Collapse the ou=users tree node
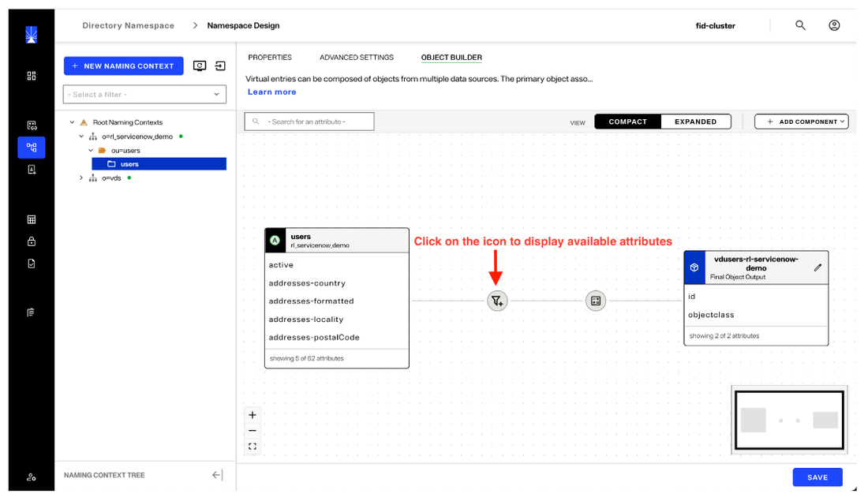Screen dimensions: 868x501 click(91, 150)
